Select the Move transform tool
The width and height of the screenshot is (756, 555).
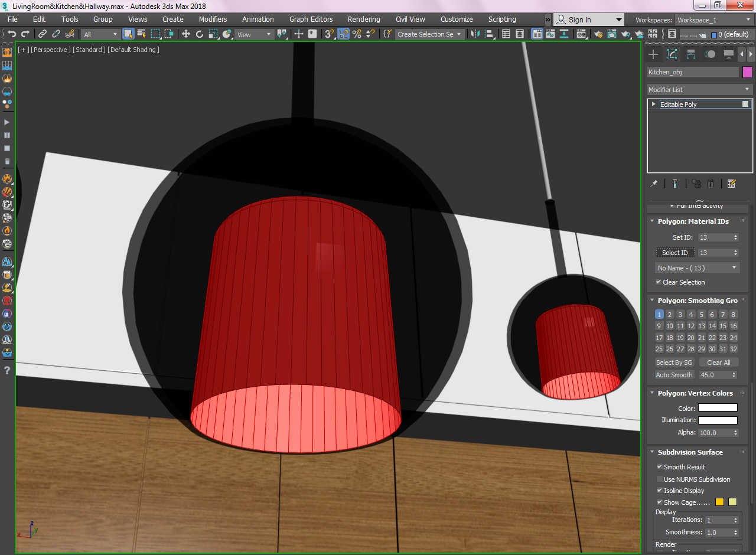[186, 34]
